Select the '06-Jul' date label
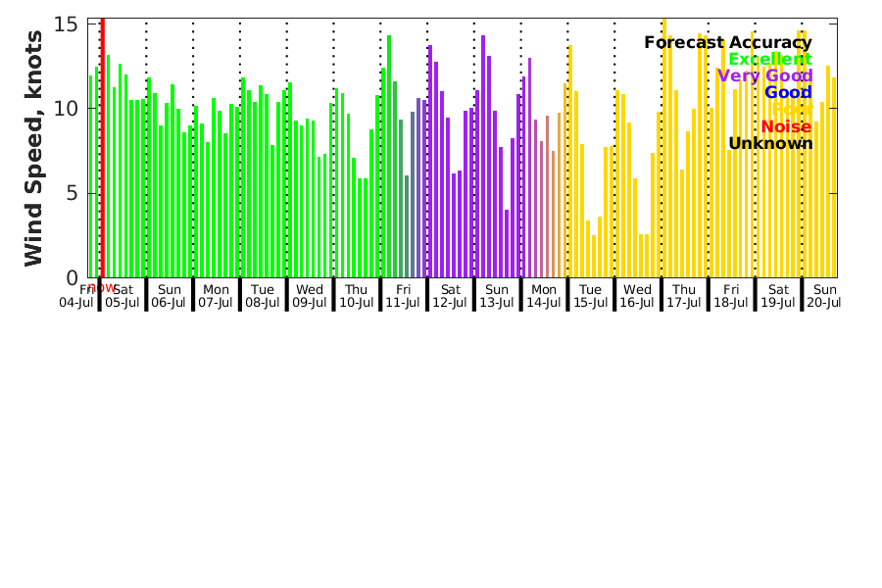Viewport: 882px width, 588px height. point(169,303)
